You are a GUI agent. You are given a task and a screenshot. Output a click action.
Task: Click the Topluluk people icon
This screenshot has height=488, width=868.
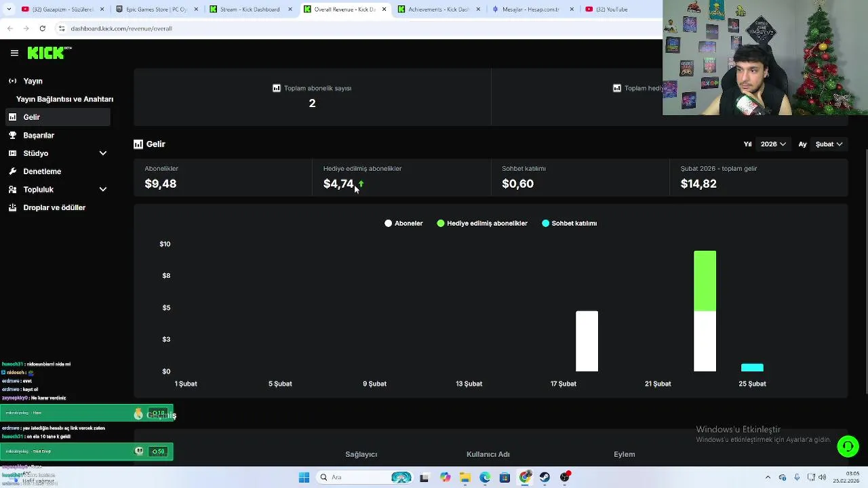click(x=12, y=189)
